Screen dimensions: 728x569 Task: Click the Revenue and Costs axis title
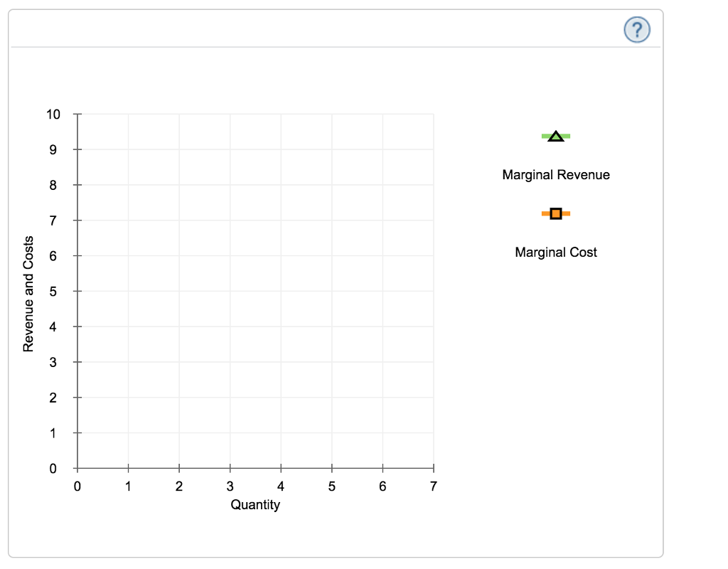(29, 293)
